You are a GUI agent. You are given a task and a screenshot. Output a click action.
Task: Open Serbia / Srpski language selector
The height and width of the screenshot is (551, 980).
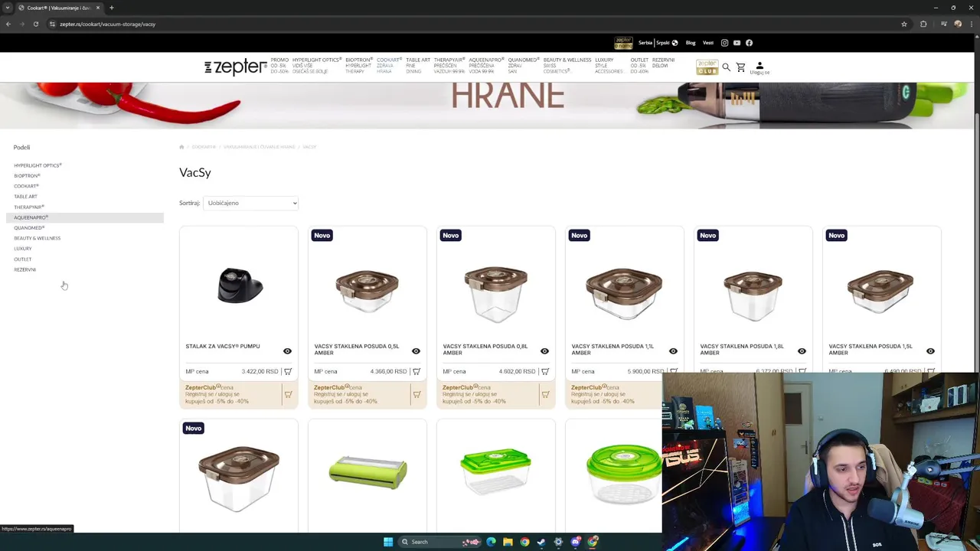658,43
